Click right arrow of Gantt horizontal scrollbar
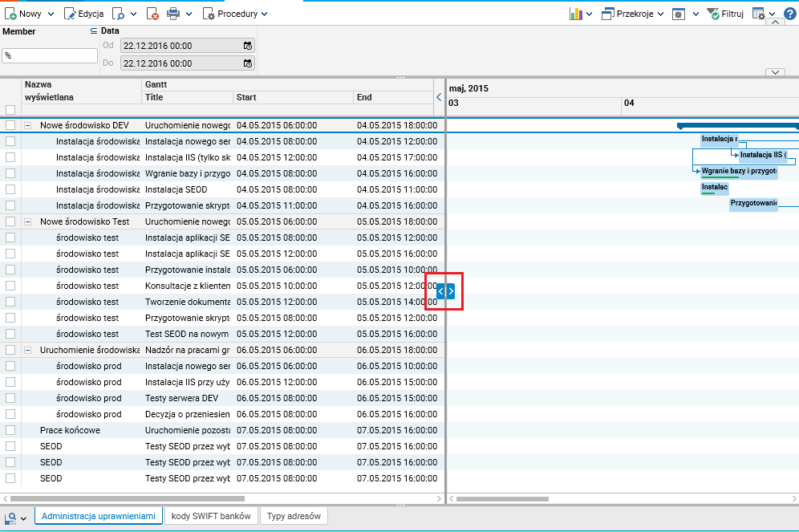This screenshot has height=532, width=799. click(794, 499)
